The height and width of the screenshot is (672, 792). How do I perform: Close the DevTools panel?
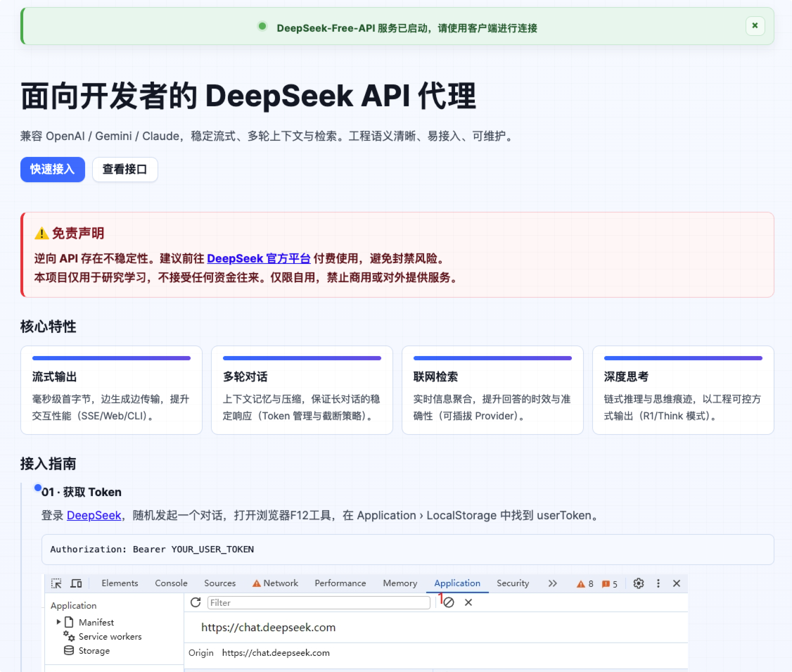coord(677,583)
